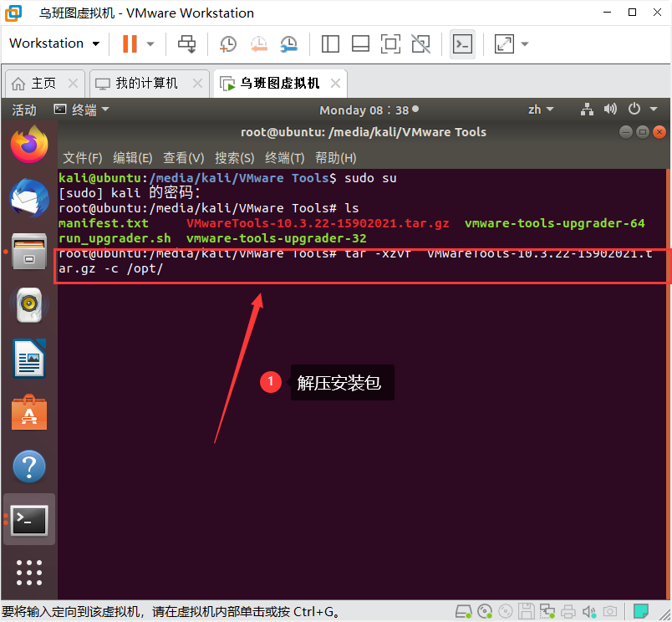672x622 pixels.
Task: Click manifest.txt in terminal output
Action: tap(104, 223)
